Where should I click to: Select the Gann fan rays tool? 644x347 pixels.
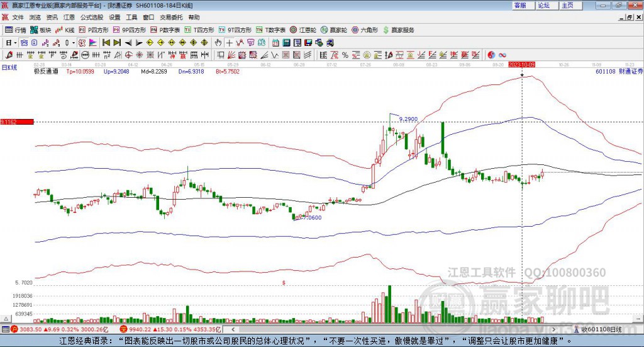click(231, 55)
